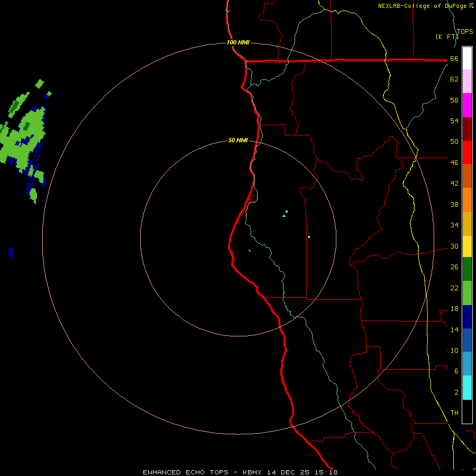Image resolution: width=476 pixels, height=476 pixels.
Task: Click the '14' legend value
Action: 454,329
